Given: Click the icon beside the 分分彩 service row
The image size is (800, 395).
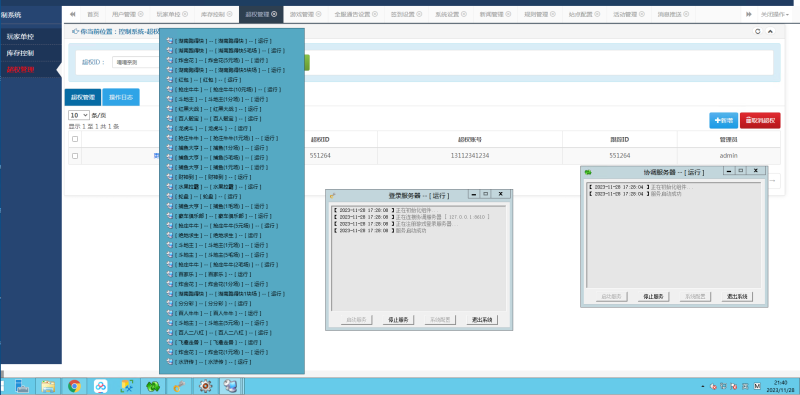Looking at the screenshot, I should click(x=169, y=304).
